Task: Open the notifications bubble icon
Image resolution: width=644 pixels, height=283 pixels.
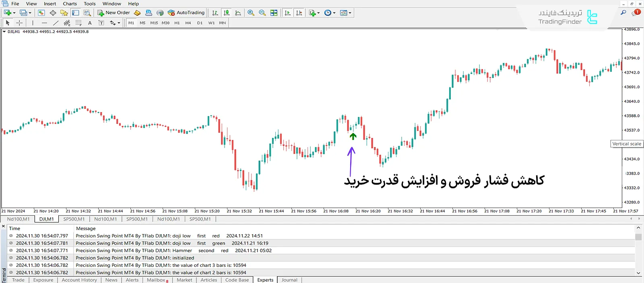Action: (636, 13)
